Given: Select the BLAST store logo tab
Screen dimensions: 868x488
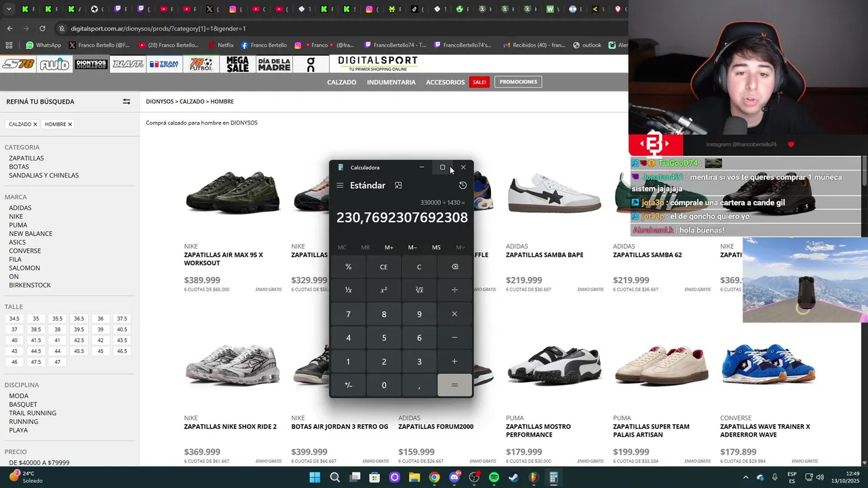Looking at the screenshot, I should point(127,64).
